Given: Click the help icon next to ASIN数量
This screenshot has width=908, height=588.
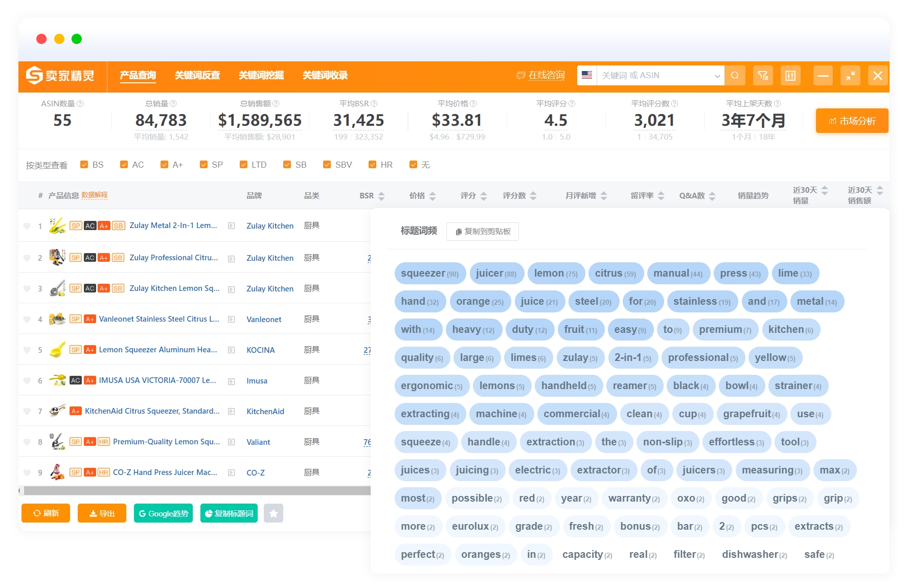Looking at the screenshot, I should tap(80, 104).
